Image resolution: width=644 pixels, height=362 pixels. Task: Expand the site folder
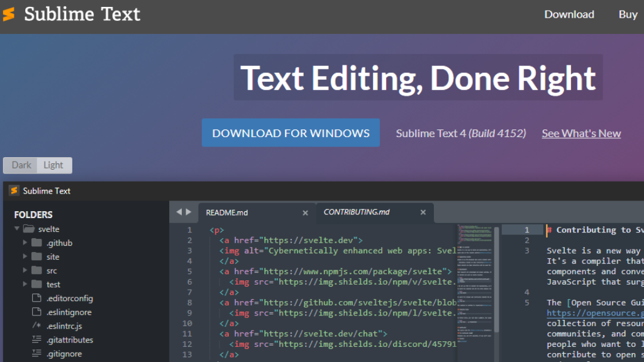(25, 256)
